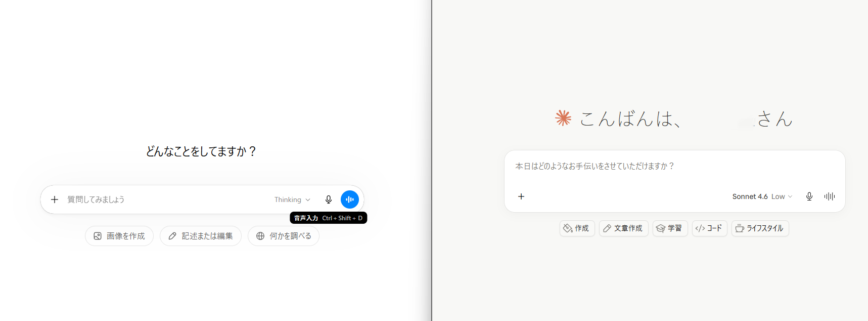Image resolution: width=868 pixels, height=321 pixels.
Task: Open the Sonnet 4.6 Low model selector
Action: 762,196
